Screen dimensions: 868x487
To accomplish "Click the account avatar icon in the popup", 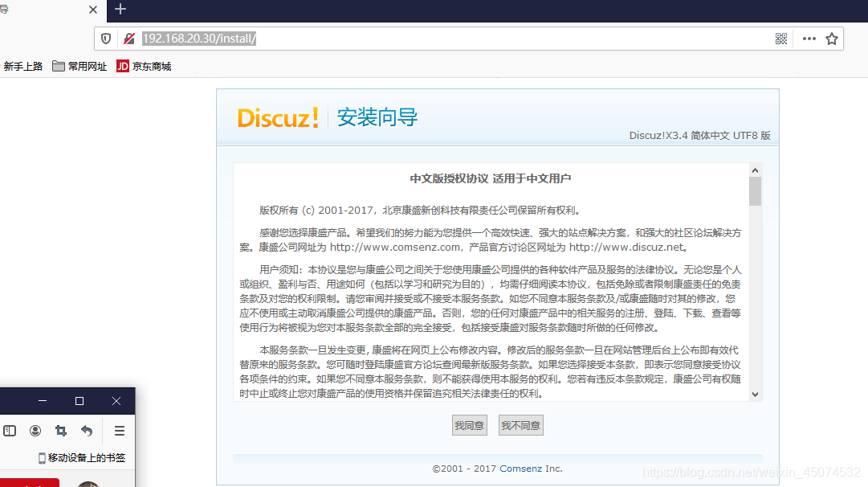I will point(35,431).
